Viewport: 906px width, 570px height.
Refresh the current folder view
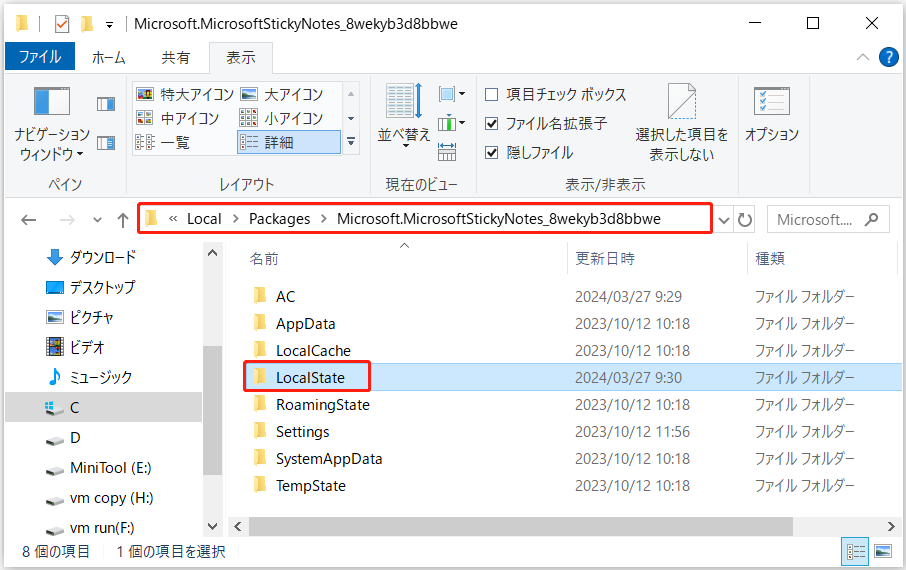(x=745, y=220)
